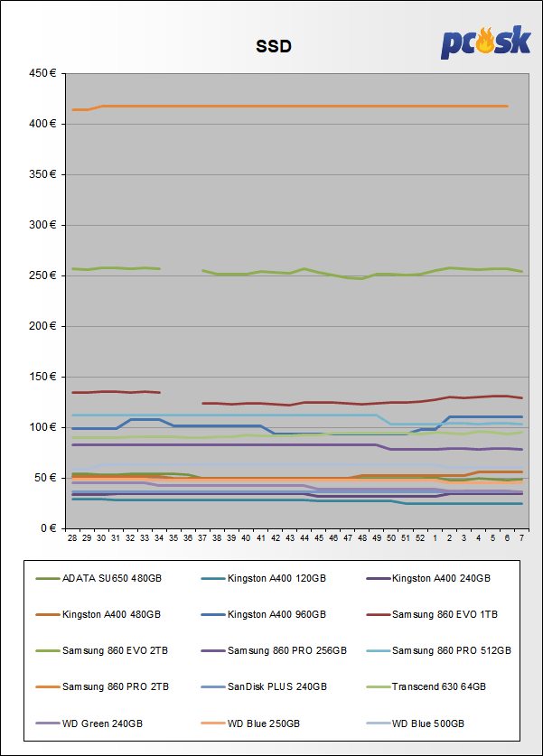Select Kingston A400 960GB legend entry
Screen dimensions: 543x756
pos(264,614)
